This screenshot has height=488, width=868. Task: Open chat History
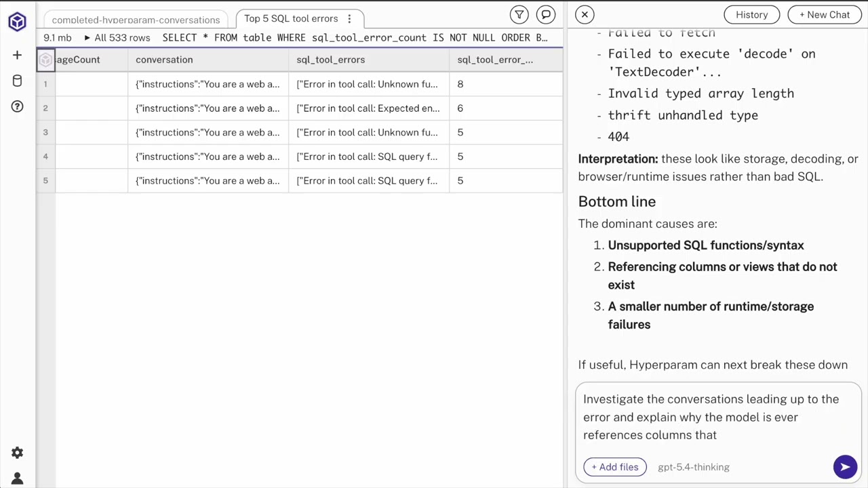coord(751,14)
